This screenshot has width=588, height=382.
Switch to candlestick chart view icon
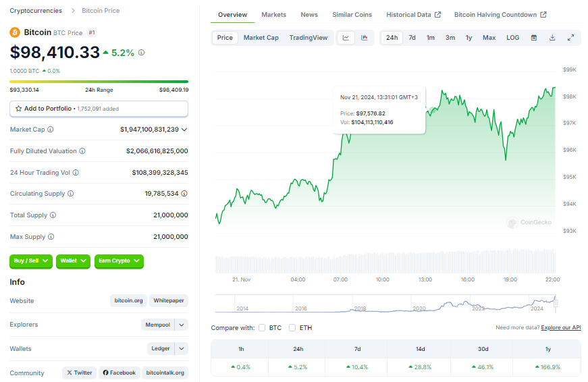coord(364,38)
